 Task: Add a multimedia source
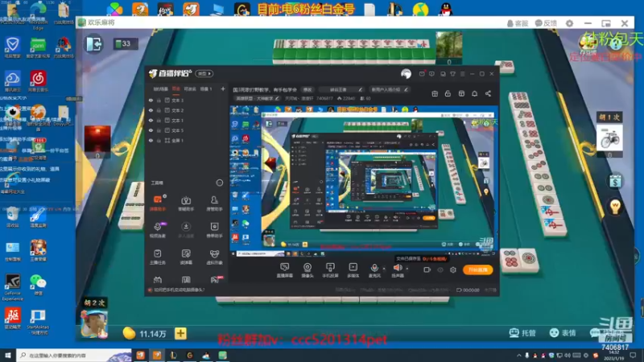tap(353, 269)
